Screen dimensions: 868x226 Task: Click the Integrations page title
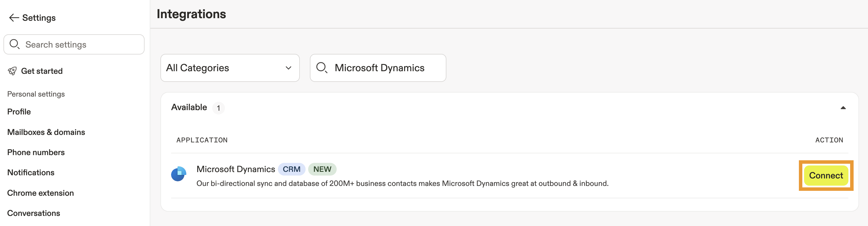(191, 14)
